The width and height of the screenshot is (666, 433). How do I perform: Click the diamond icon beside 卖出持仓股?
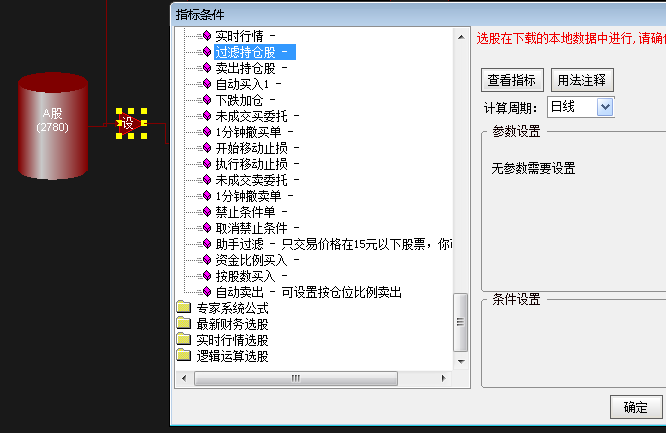coord(207,68)
